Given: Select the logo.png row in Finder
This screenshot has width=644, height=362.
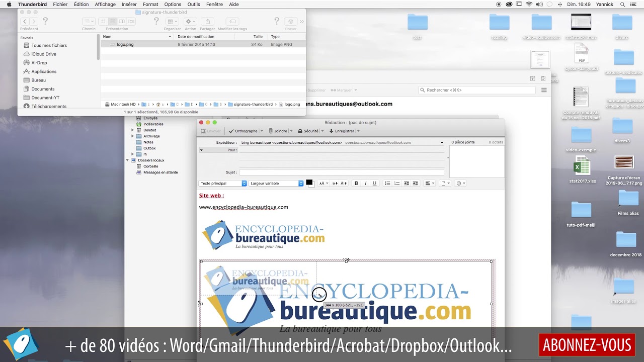Looking at the screenshot, I should [203, 44].
